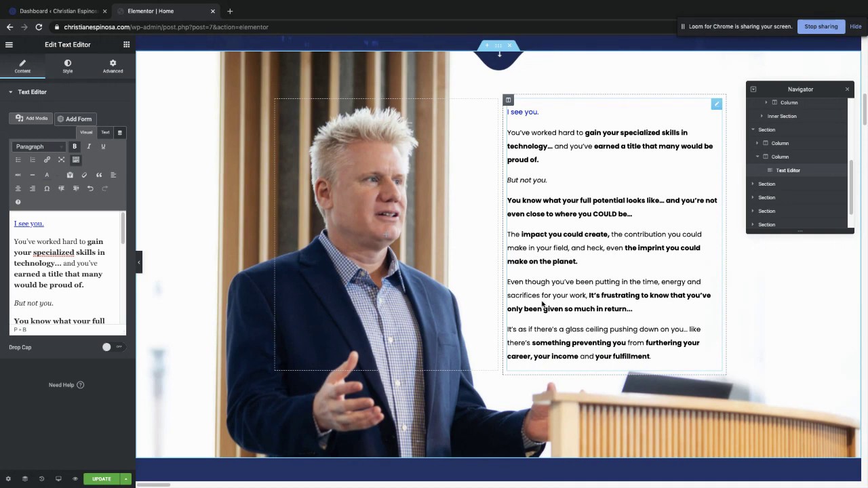Align text center
Viewport: 868px width, 488px height.
point(18,188)
